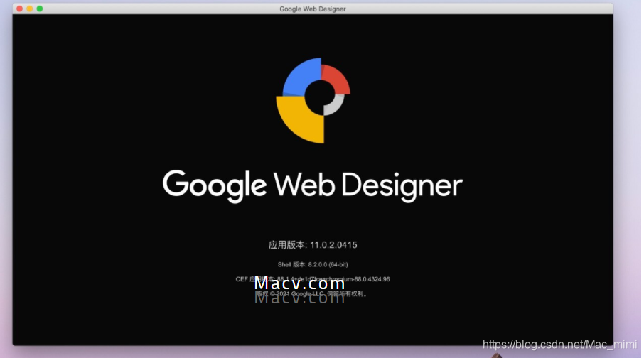Image resolution: width=644 pixels, height=358 pixels.
Task: Click the 'Google Web Designer' title wordmark
Action: click(x=313, y=186)
